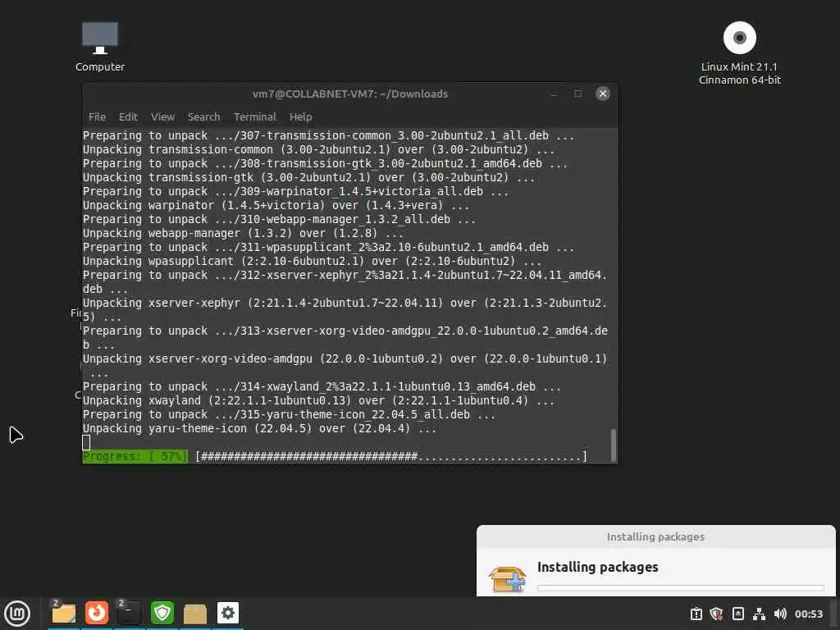Screen dimensions: 840x630
Task: Open the Search menu in the terminal
Action: [x=203, y=116]
